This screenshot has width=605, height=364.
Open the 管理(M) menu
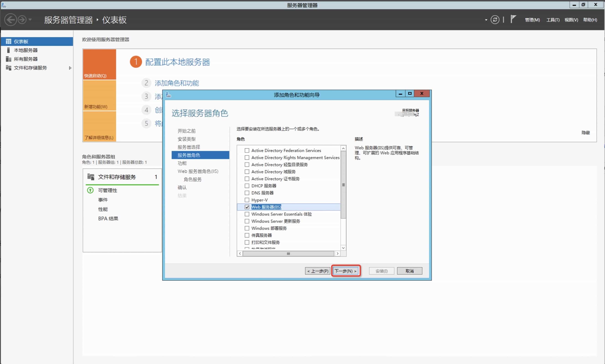click(x=532, y=20)
